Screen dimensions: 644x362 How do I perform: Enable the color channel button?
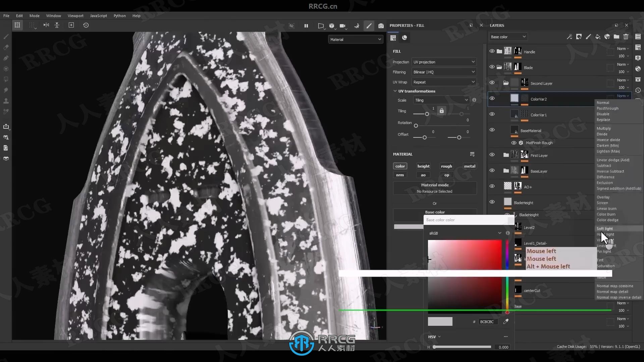click(x=400, y=166)
